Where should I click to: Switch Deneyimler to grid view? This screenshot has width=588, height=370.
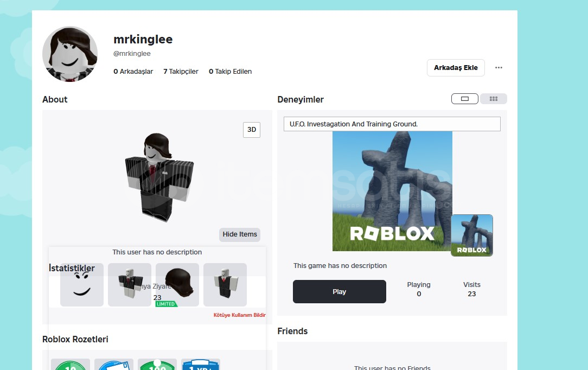(x=494, y=99)
